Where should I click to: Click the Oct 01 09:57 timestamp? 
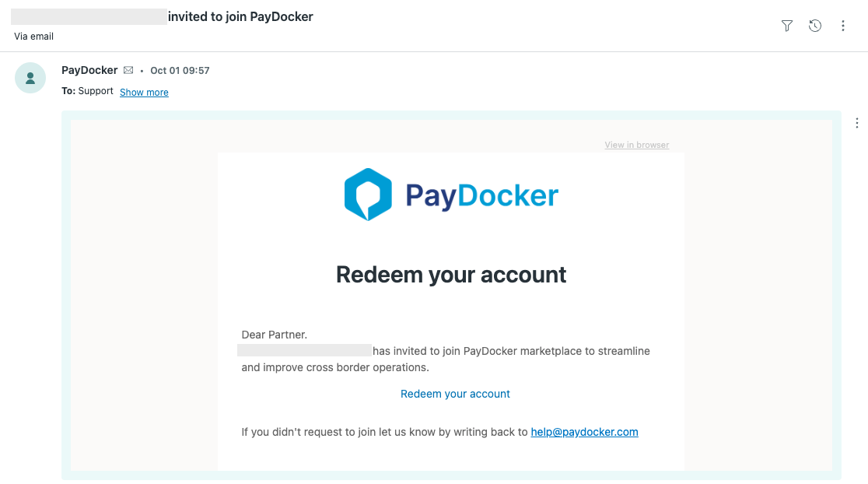[180, 71]
